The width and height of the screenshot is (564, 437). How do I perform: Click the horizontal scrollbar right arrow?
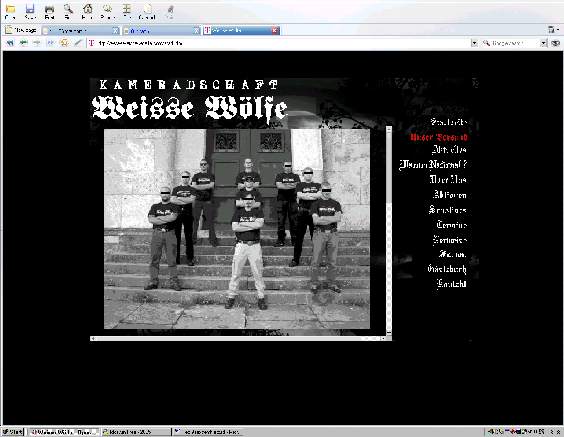pyautogui.click(x=383, y=338)
